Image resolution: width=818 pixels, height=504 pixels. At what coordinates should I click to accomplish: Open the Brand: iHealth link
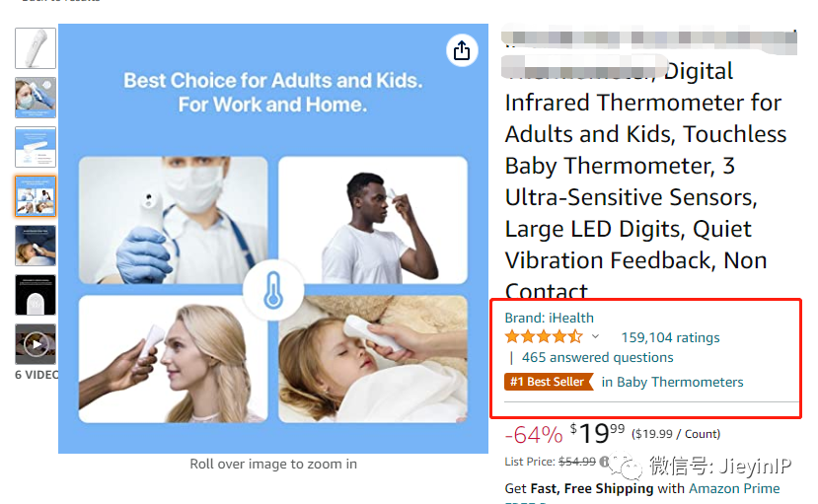(x=549, y=318)
